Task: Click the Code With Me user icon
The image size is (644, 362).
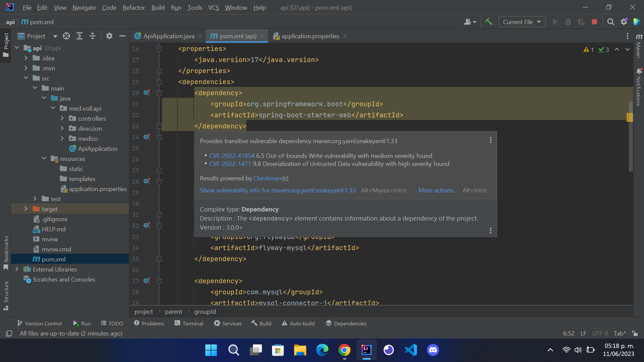Action: (470, 22)
